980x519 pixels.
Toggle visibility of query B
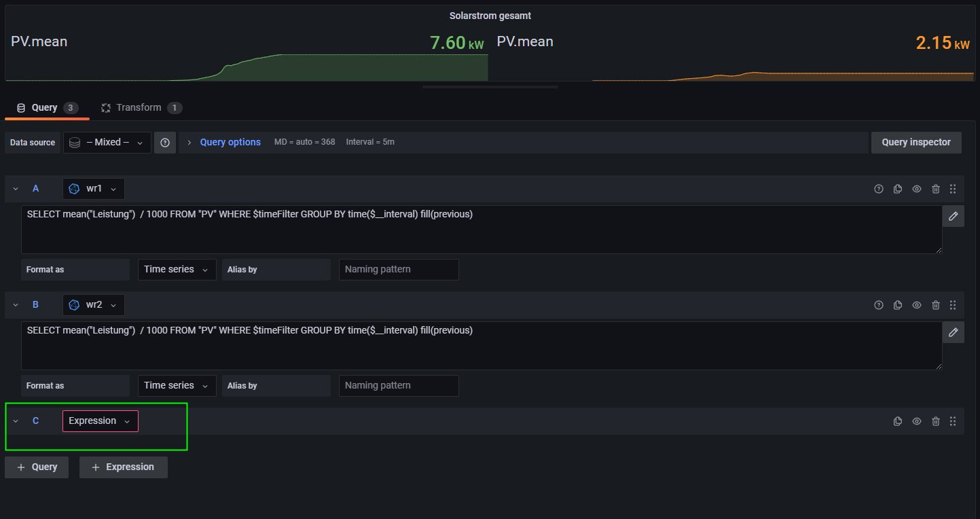pyautogui.click(x=916, y=305)
